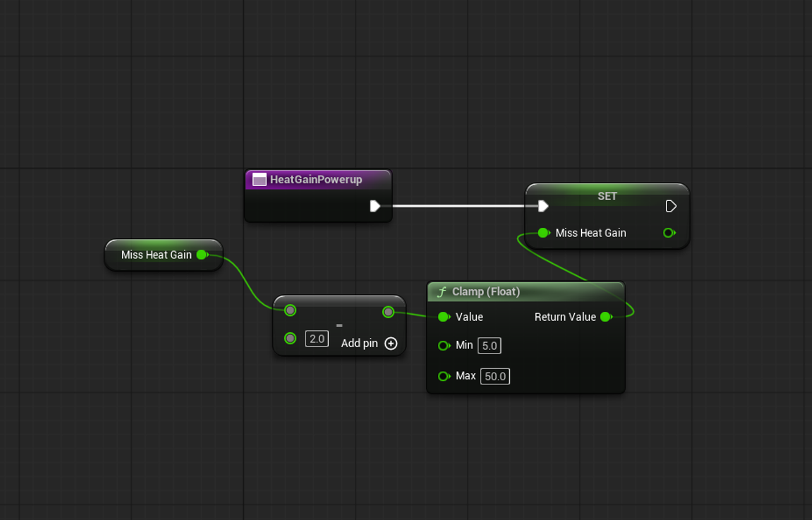Select the Miss Heat Gain variable get node

point(164,255)
